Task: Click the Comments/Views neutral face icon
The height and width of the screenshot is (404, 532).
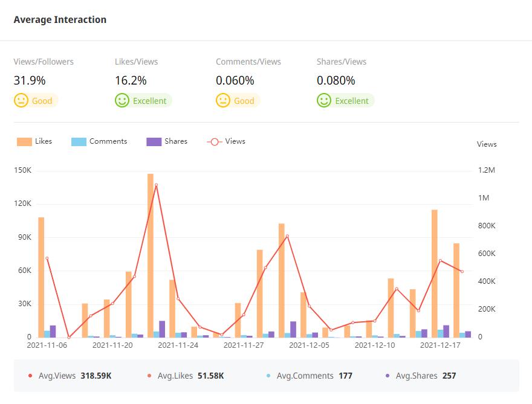Action: [x=223, y=100]
